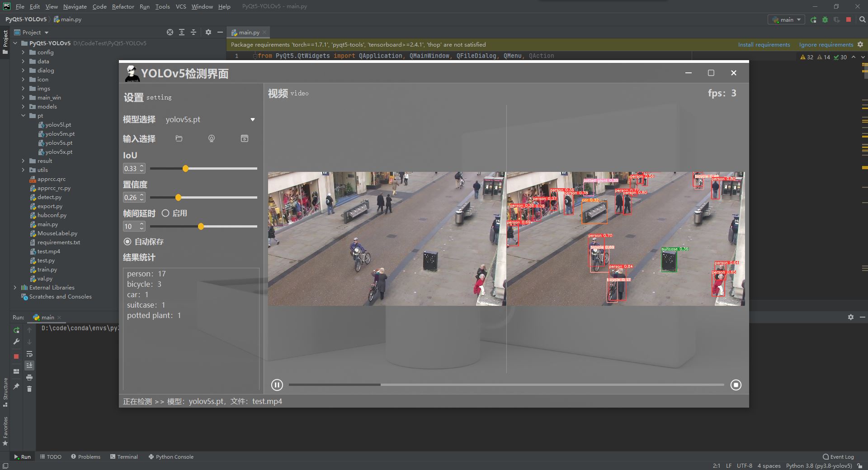Adjust the confidence slider handle
Screen dimensions: 868x470
click(178, 197)
